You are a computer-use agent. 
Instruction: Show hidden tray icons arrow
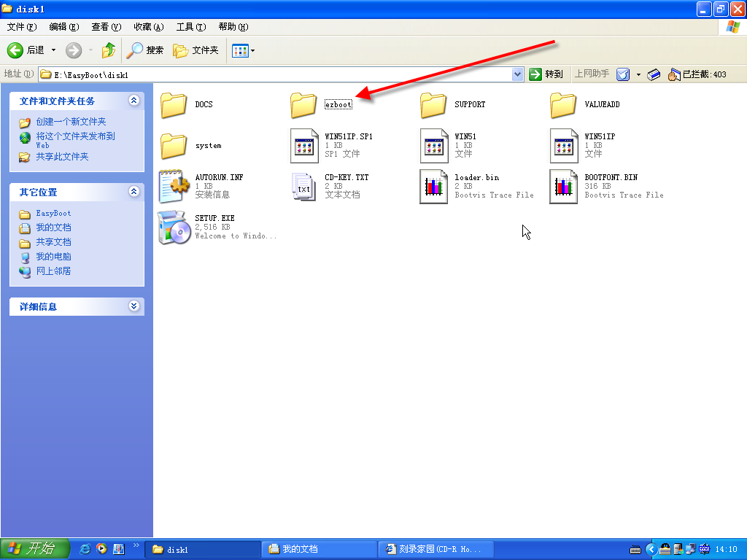[651, 550]
